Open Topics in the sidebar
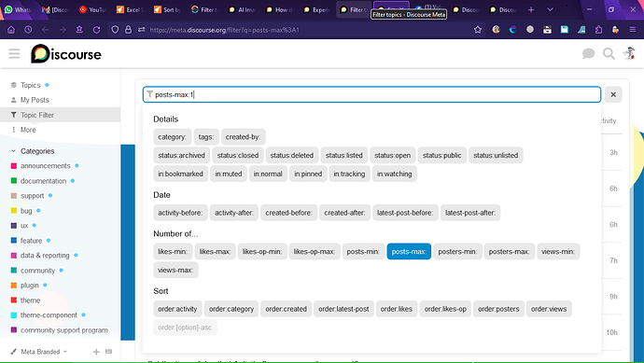 [31, 85]
